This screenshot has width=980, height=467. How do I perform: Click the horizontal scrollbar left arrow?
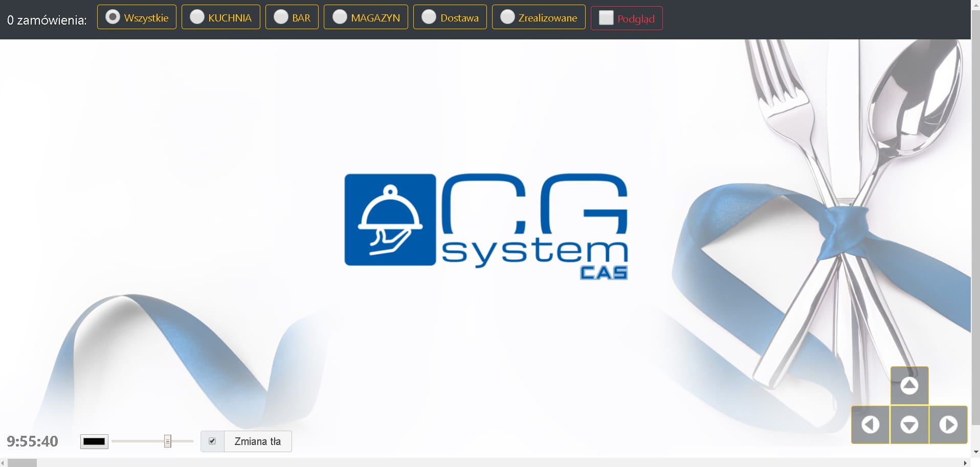(x=3, y=463)
